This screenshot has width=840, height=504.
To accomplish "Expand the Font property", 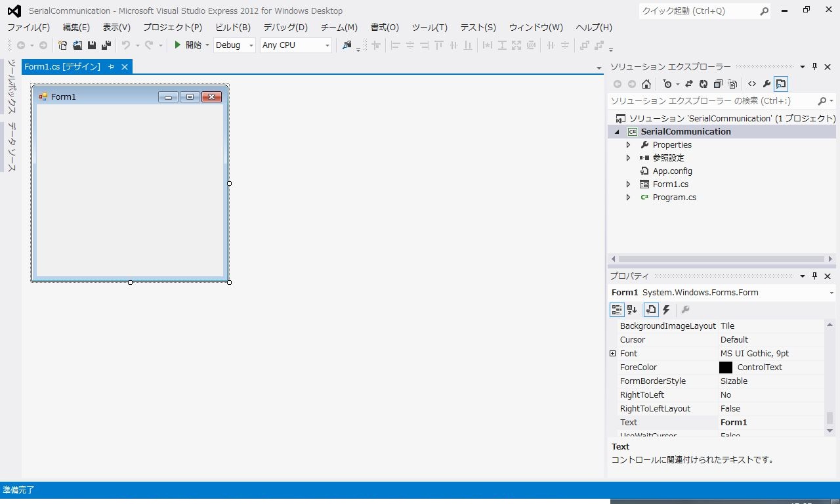I will pos(613,353).
